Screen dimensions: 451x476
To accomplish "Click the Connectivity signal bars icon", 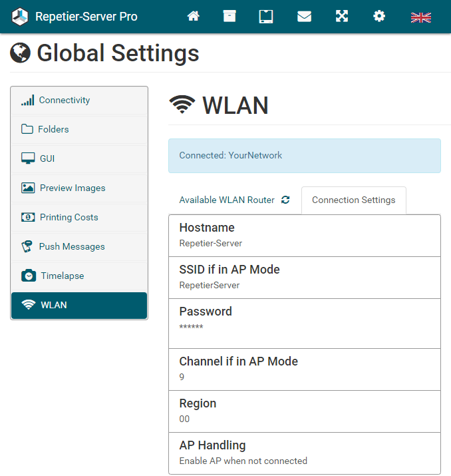I will tap(27, 100).
